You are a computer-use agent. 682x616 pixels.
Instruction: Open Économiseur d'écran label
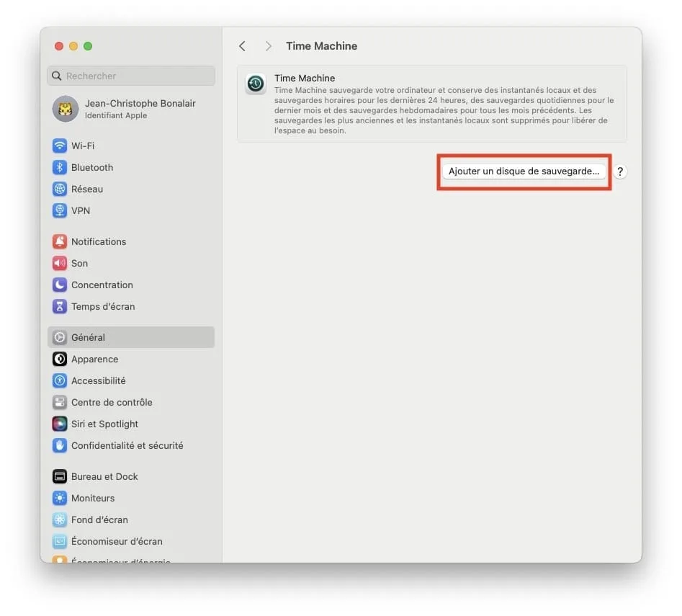pos(117,542)
